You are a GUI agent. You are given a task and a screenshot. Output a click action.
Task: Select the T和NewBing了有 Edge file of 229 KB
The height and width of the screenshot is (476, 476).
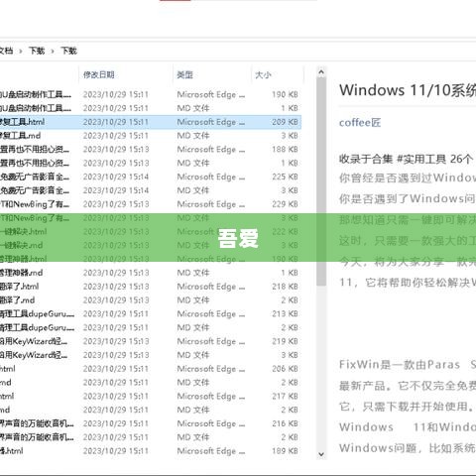151,204
